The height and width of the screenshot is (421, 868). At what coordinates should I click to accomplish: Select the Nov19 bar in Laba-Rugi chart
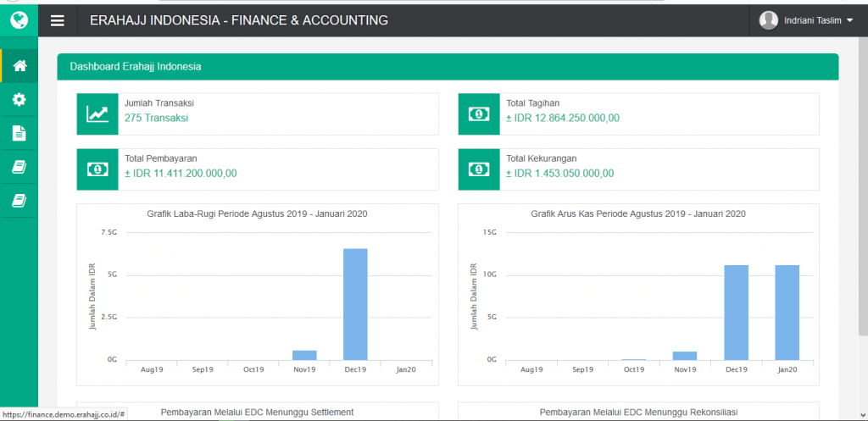[304, 355]
